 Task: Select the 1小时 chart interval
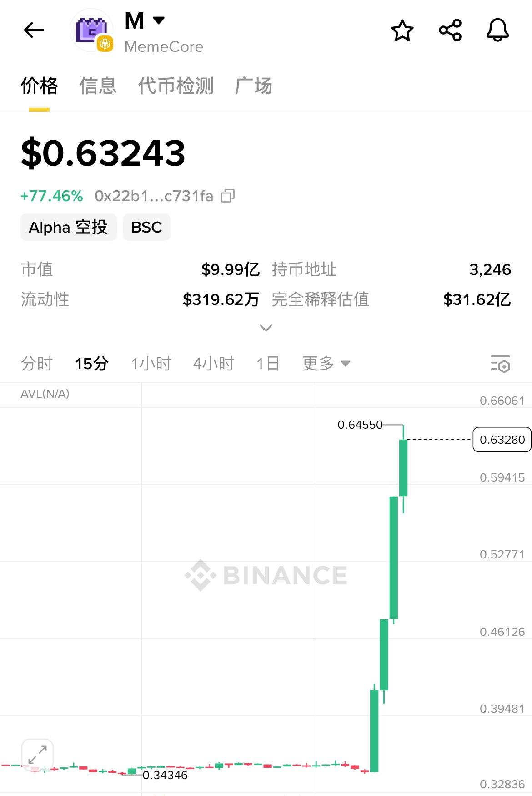coord(151,364)
